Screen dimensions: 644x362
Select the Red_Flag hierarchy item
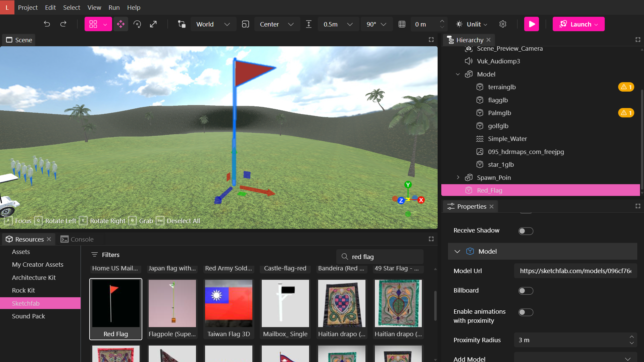click(x=540, y=190)
